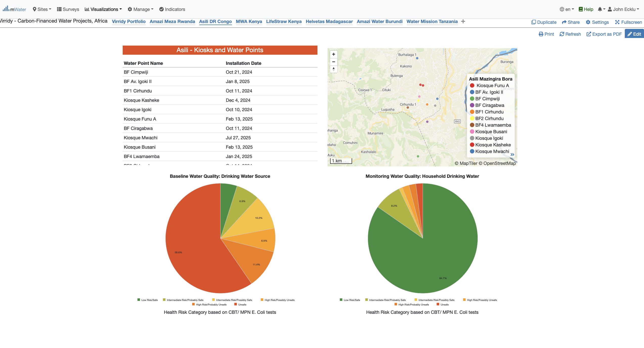The image size is (644, 348).
Task: Export the dashboard as PDF
Action: coord(604,34)
